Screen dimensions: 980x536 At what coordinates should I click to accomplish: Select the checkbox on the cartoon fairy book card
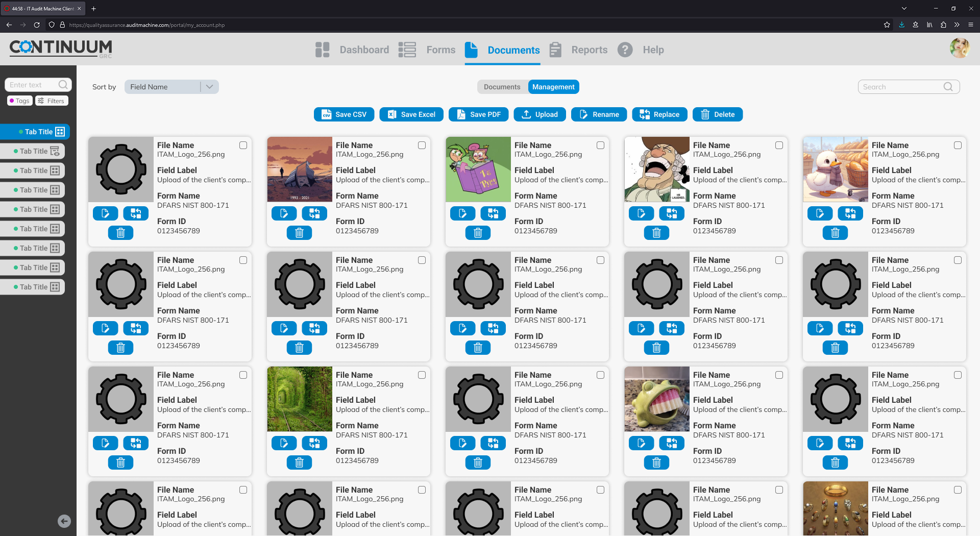(x=601, y=145)
